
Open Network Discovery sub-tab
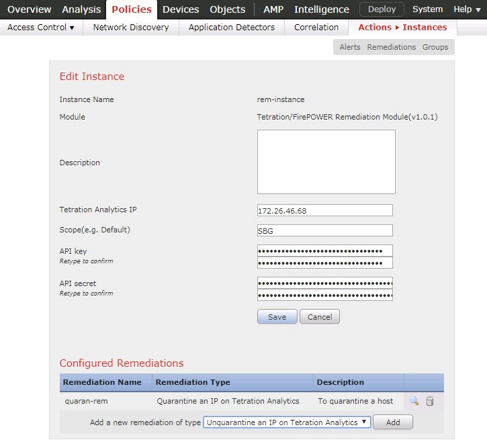[x=131, y=28]
